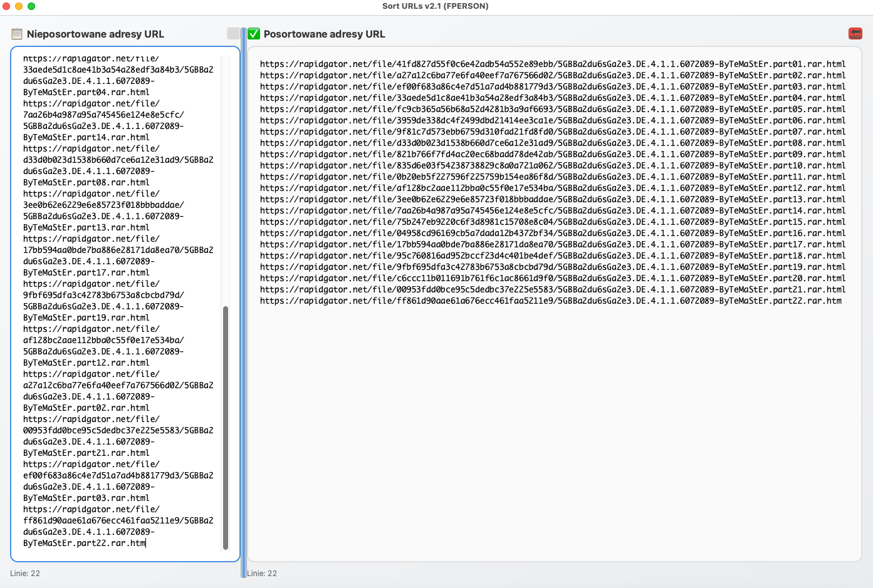Screen dimensions: 873x588
Task: Select the sorted URL ending part12.rar.html
Action: [553, 188]
